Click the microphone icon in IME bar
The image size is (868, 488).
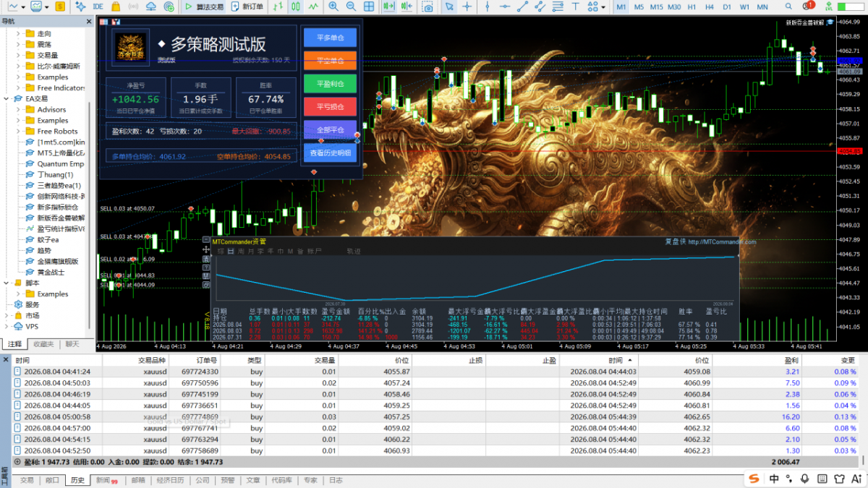coord(804,479)
